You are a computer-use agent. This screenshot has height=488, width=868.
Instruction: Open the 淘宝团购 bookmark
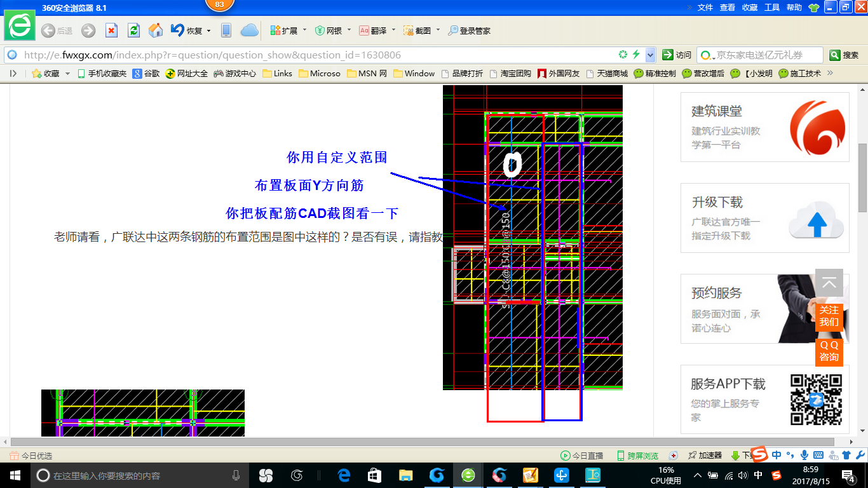(510, 74)
